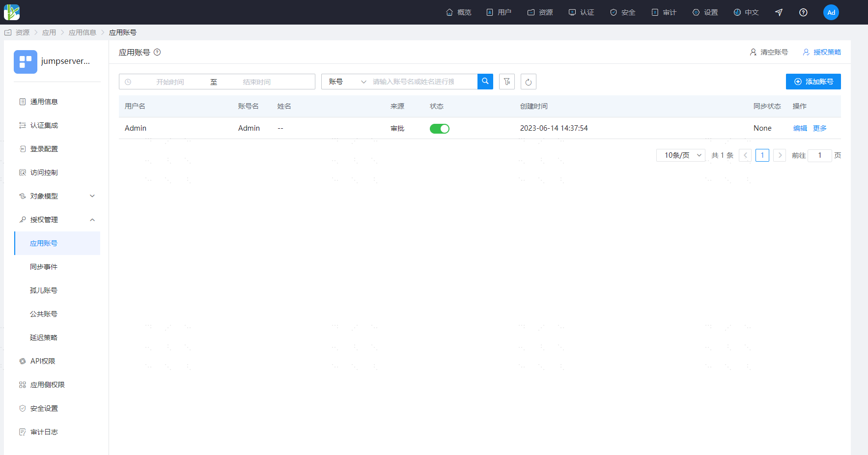Go to the next page arrow in pagination
This screenshot has height=455, width=868.
pyautogui.click(x=780, y=155)
